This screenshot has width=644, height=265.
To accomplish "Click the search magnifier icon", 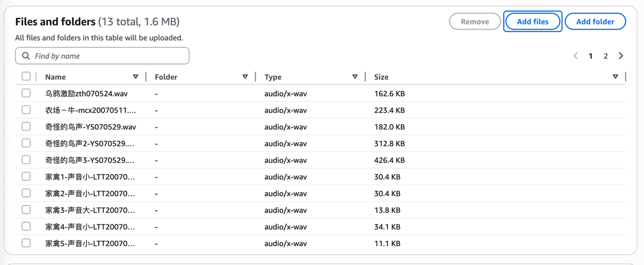I will [26, 56].
